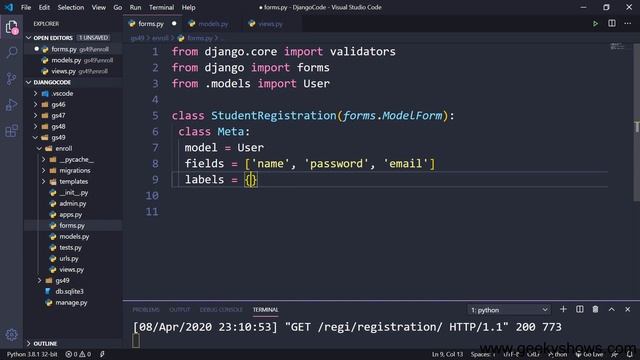Click Ln 9, Col 13 status entry

click(447, 354)
